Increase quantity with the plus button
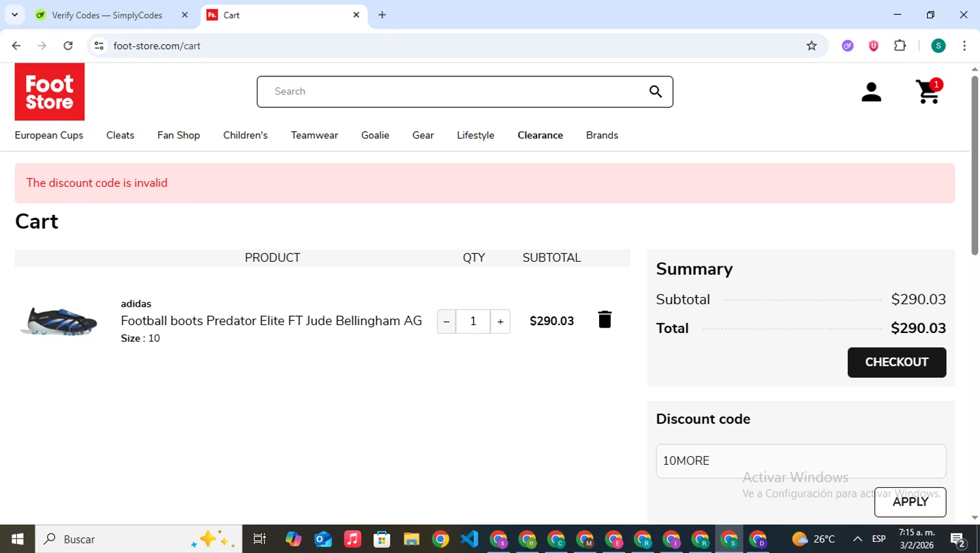The width and height of the screenshot is (980, 553). [x=500, y=321]
